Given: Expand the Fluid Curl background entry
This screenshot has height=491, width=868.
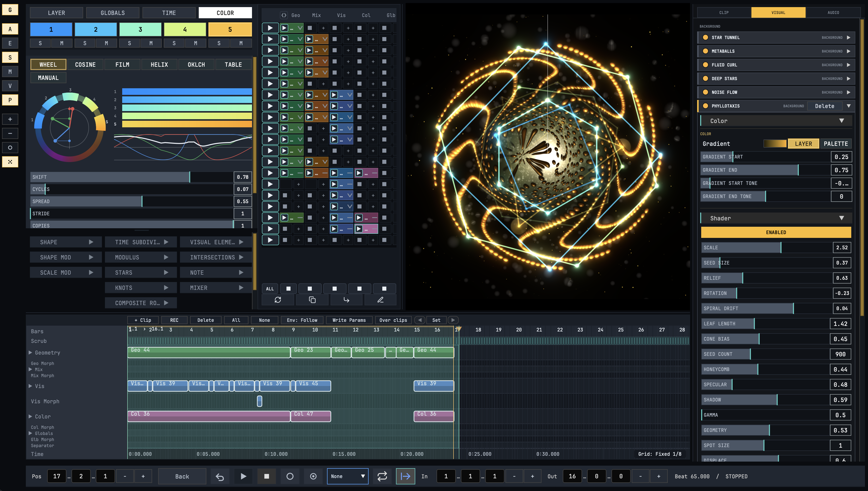Looking at the screenshot, I should pos(848,65).
